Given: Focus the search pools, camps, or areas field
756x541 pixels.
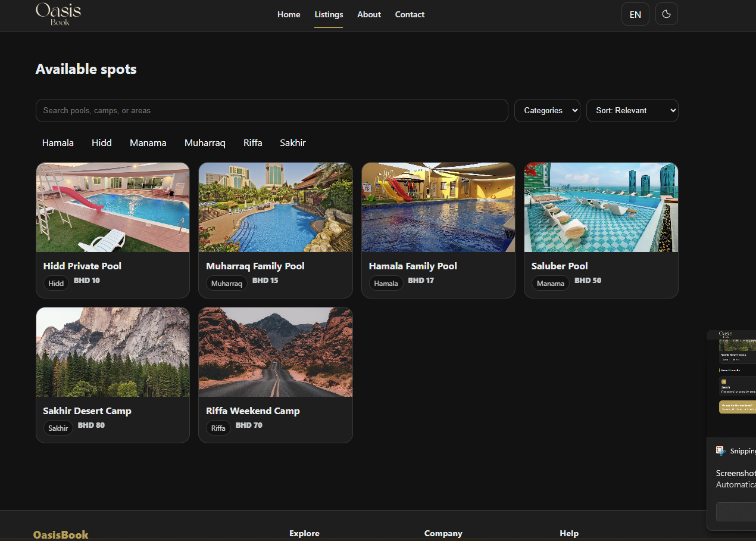Looking at the screenshot, I should [x=271, y=110].
